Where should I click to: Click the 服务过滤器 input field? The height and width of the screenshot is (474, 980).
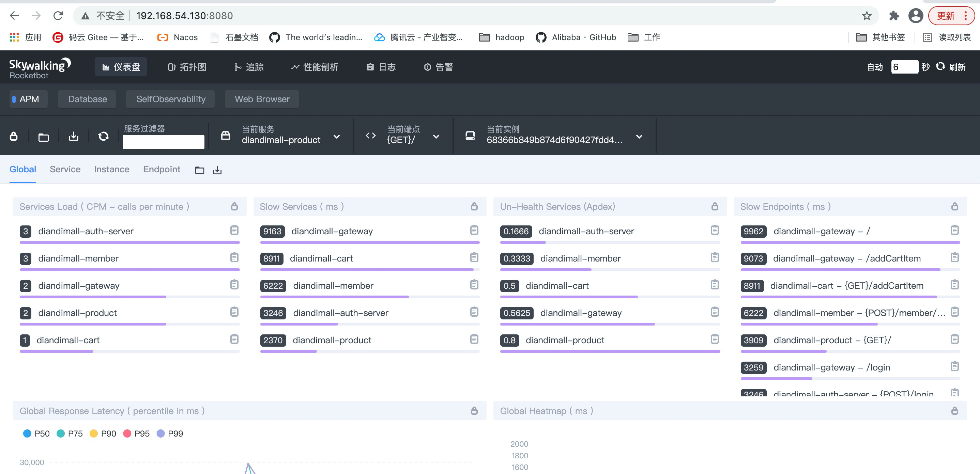163,142
